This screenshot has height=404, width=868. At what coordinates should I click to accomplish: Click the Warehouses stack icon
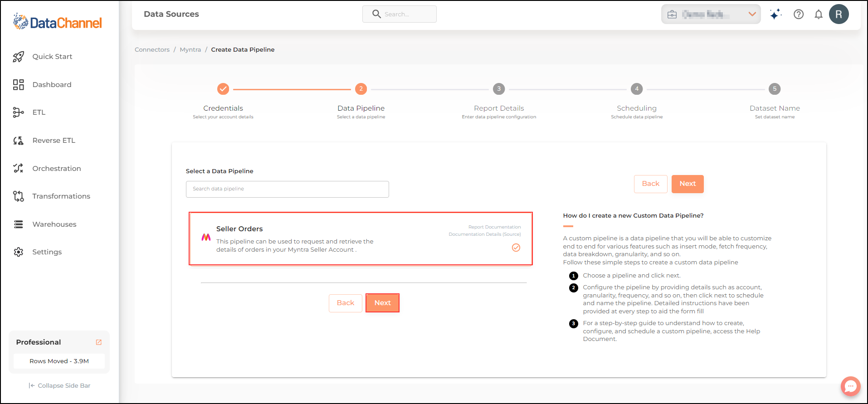[x=18, y=224]
